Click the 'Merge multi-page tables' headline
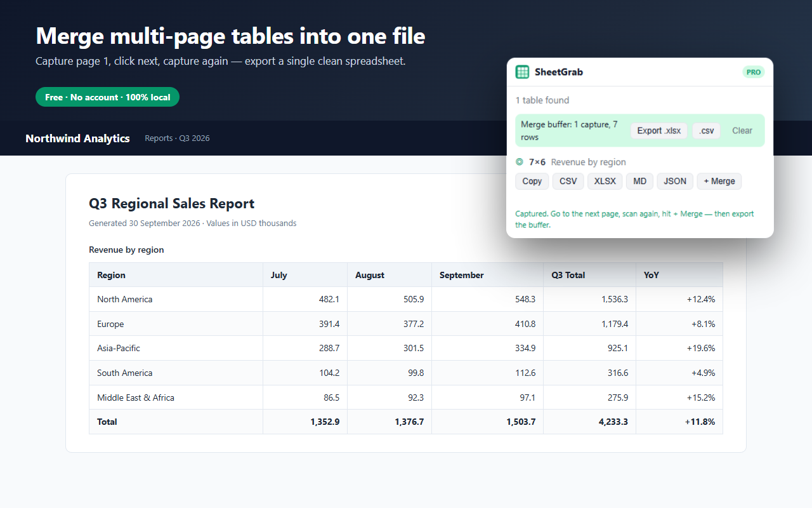 pos(230,36)
